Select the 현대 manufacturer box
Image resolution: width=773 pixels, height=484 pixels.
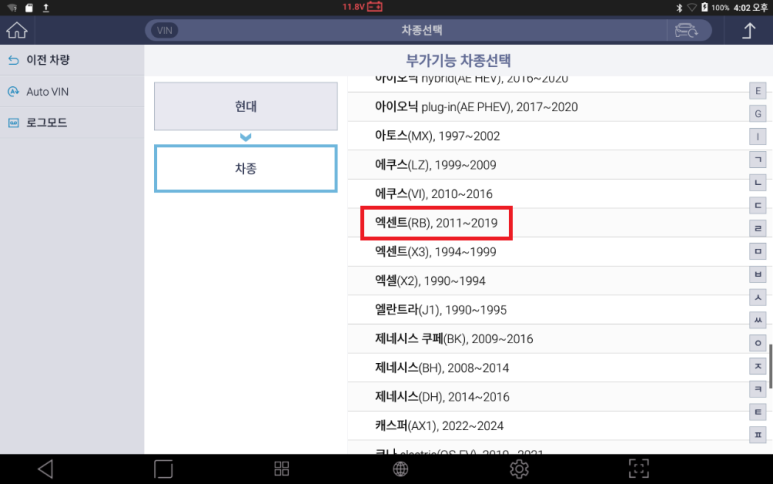click(x=246, y=106)
